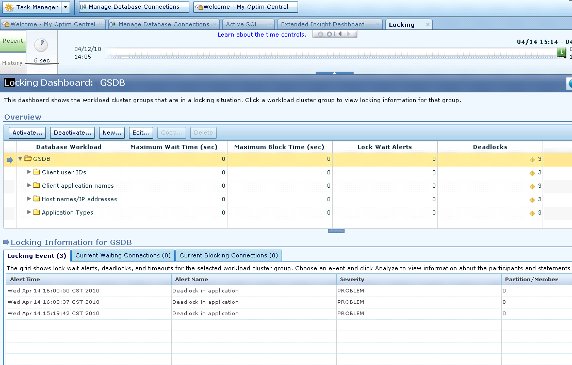This screenshot has width=572, height=365.
Task: Sort by Deadlocks column header
Action: [490, 147]
